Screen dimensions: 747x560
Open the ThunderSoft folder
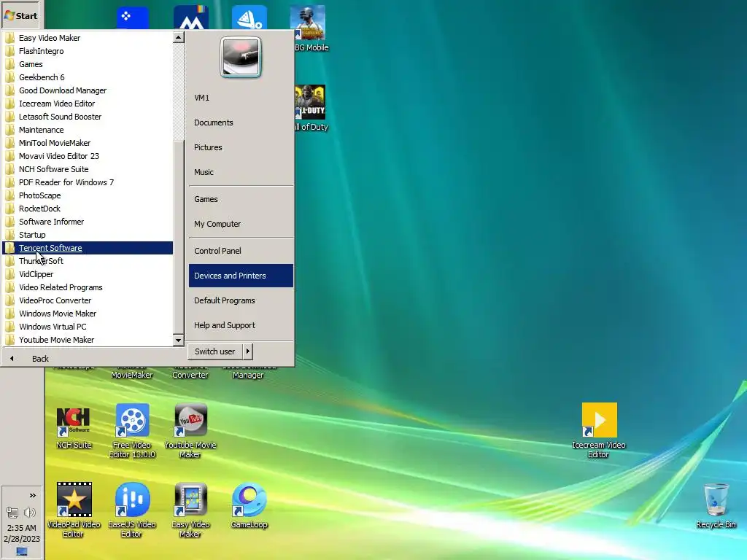point(88,262)
